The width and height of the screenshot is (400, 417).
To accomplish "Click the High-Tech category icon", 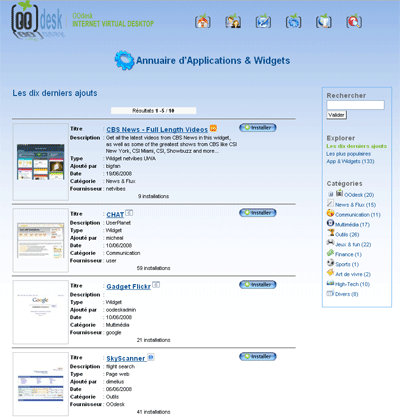I will click(330, 283).
